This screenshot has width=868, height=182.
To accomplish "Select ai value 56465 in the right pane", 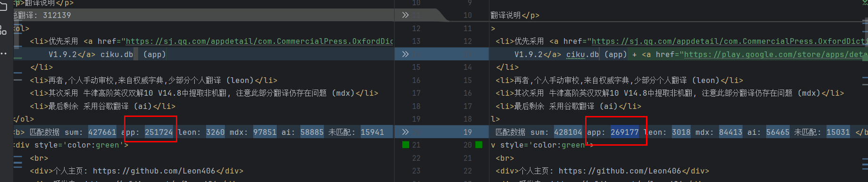I will 777,132.
